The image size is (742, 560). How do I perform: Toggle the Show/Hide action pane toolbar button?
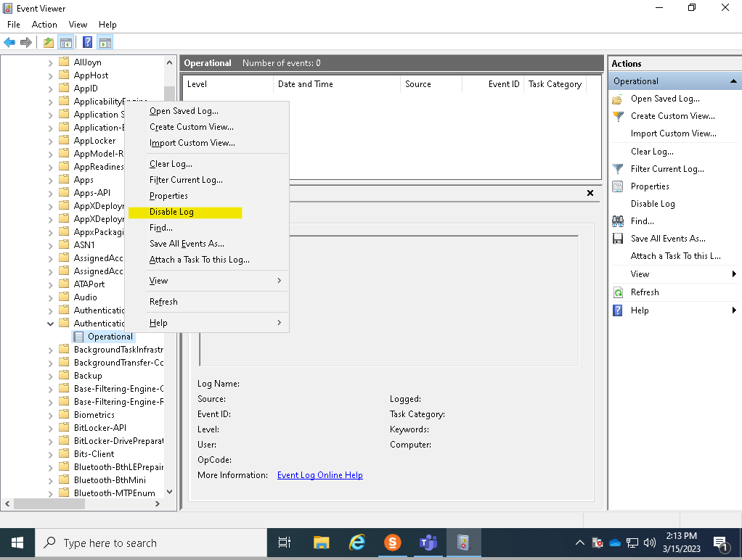(x=105, y=41)
